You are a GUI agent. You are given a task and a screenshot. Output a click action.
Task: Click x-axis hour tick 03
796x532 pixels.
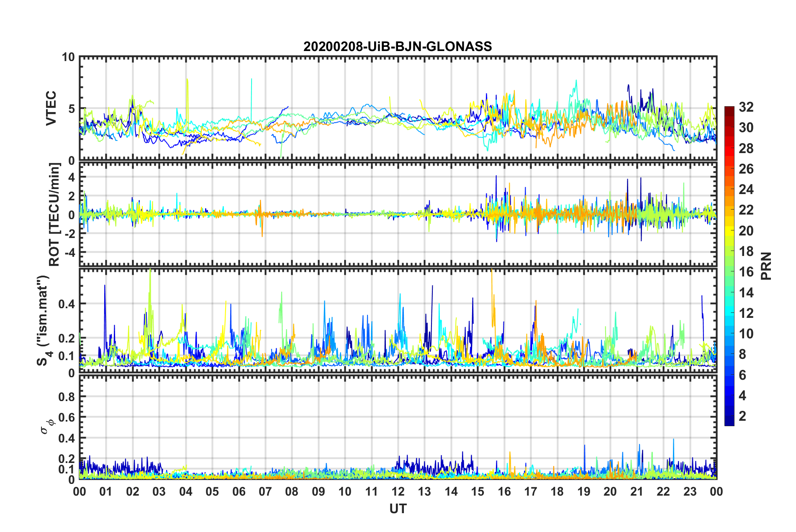159,491
